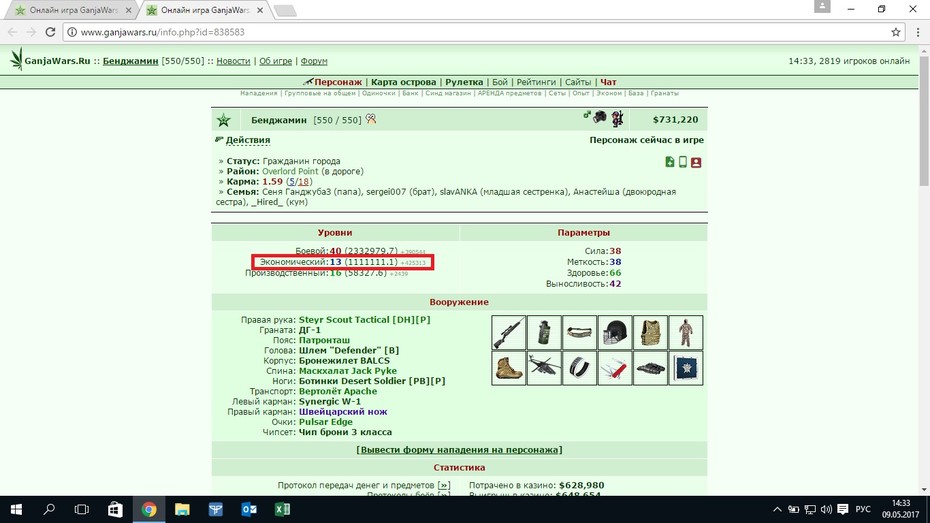Click the dark helmet achievement icon
Screen dimensions: 930x523
click(x=600, y=117)
